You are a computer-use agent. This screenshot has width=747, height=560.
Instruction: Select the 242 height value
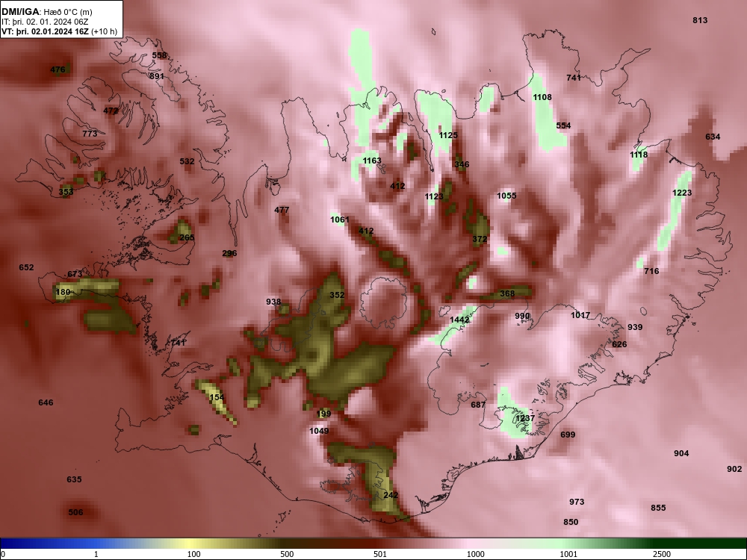(391, 495)
